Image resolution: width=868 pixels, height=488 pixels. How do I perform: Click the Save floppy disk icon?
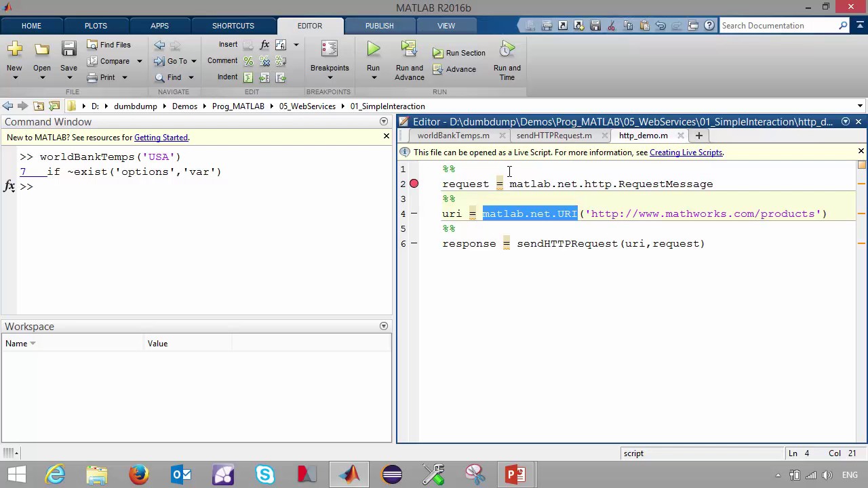tap(68, 49)
